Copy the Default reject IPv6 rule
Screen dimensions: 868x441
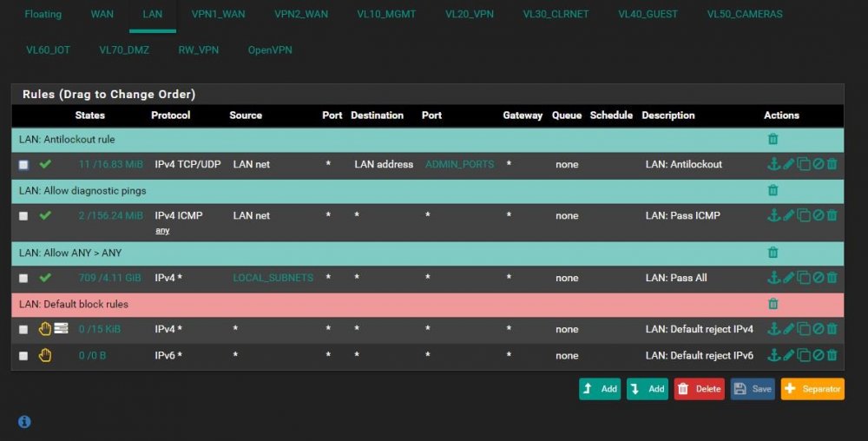coord(803,355)
